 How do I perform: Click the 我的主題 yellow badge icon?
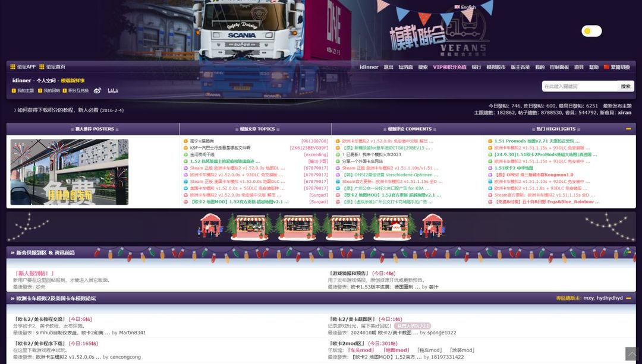pyautogui.click(x=14, y=90)
